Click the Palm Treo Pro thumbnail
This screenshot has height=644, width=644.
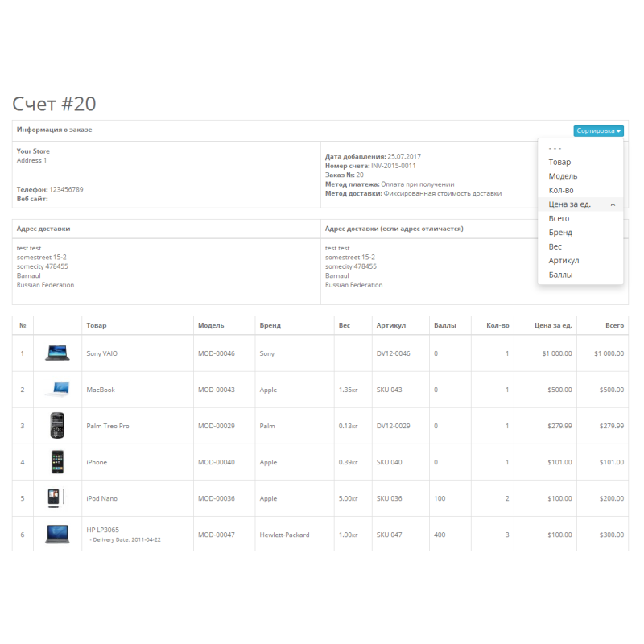[x=57, y=425]
